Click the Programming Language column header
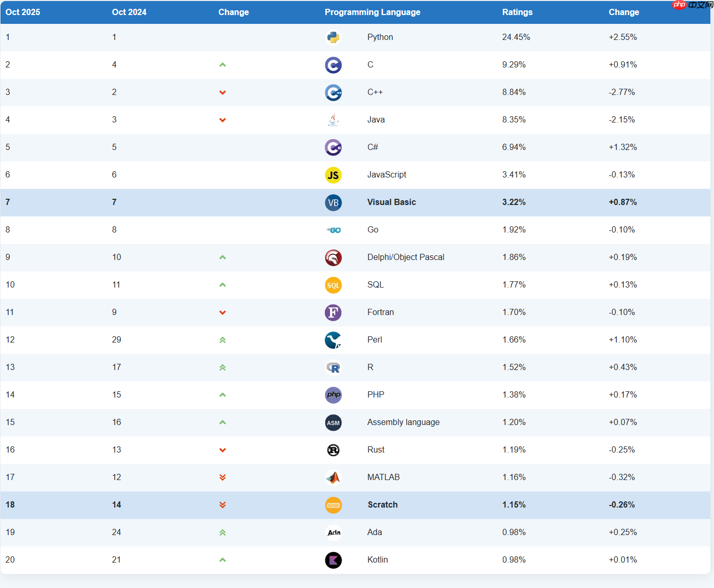This screenshot has width=714, height=588. coord(372,12)
